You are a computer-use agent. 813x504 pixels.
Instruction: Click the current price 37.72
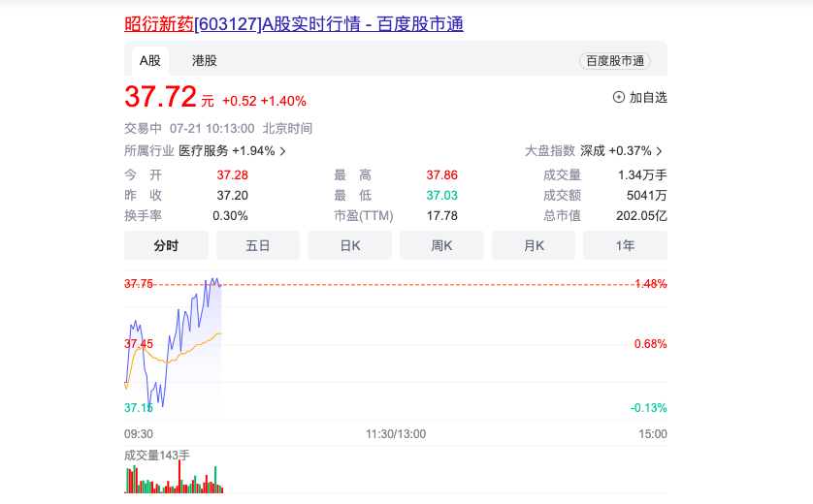(x=160, y=97)
